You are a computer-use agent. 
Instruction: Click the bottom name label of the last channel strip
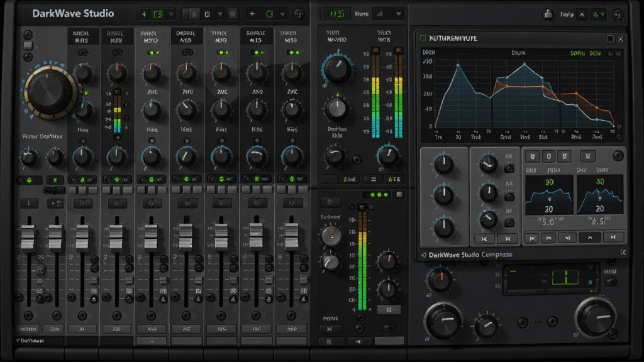[x=292, y=329]
